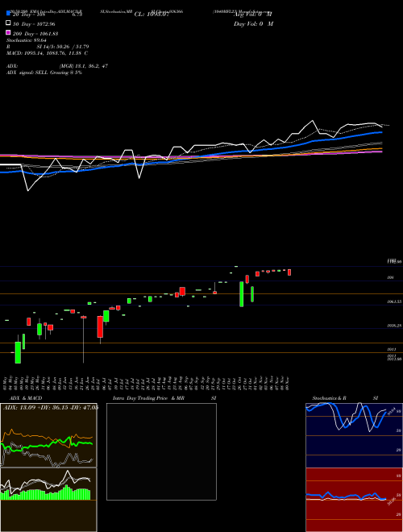
Task: Click the 1063.55 price level label
Action: coord(394,301)
